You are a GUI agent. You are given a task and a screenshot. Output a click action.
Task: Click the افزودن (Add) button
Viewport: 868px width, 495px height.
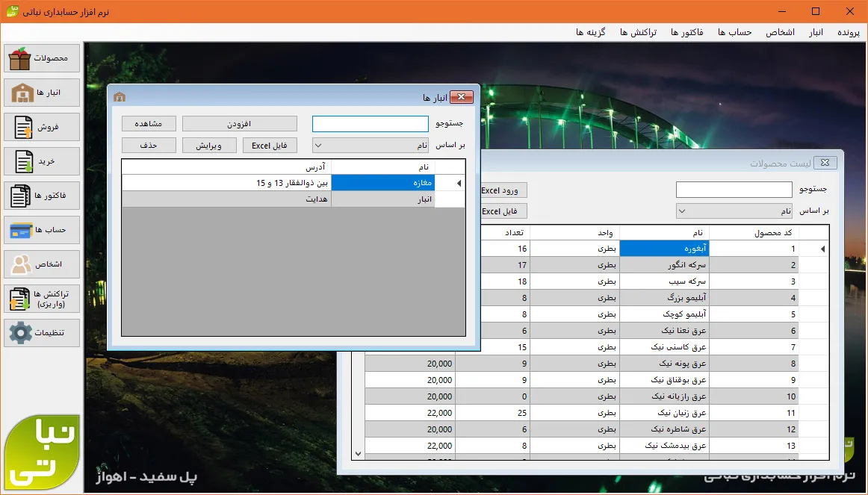pyautogui.click(x=239, y=124)
